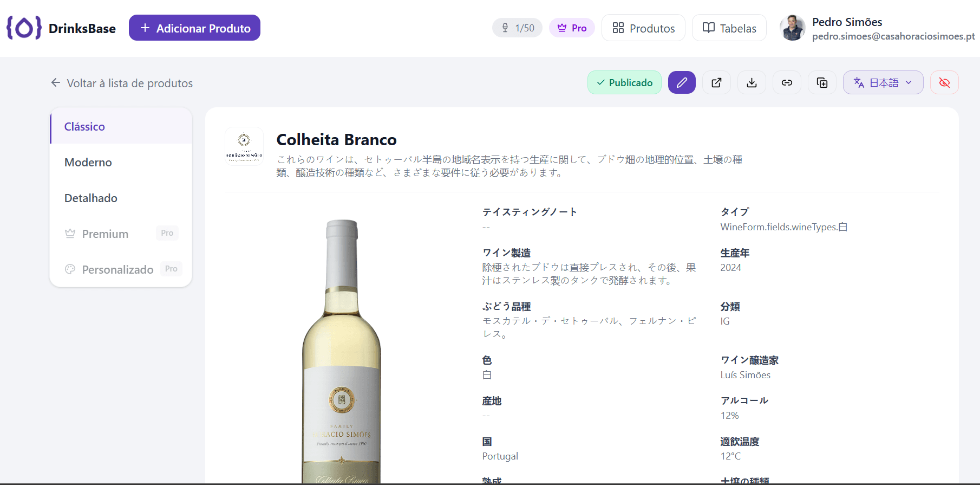Select the Detalhado layout tab
The image size is (980, 485).
[121, 198]
